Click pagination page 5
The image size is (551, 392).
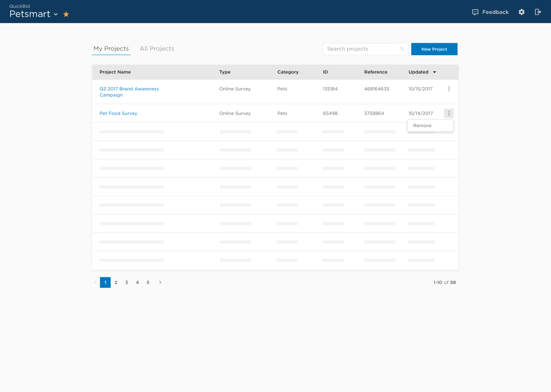coord(148,282)
